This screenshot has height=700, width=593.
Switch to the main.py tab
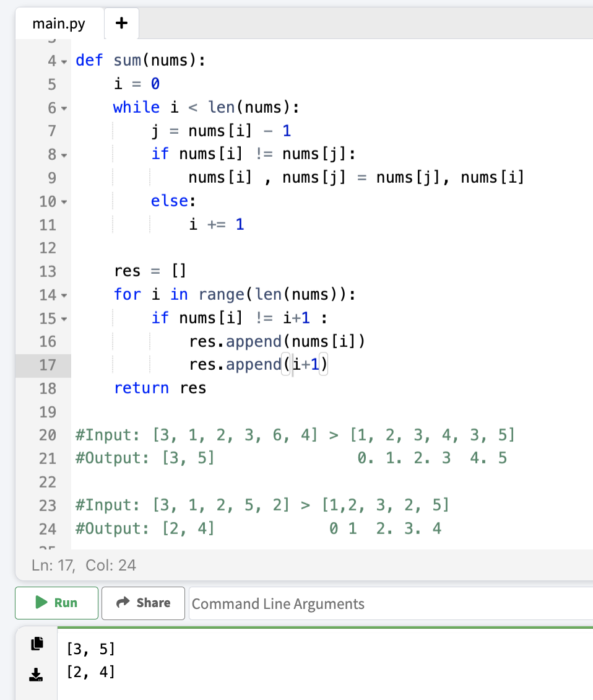[x=59, y=24]
